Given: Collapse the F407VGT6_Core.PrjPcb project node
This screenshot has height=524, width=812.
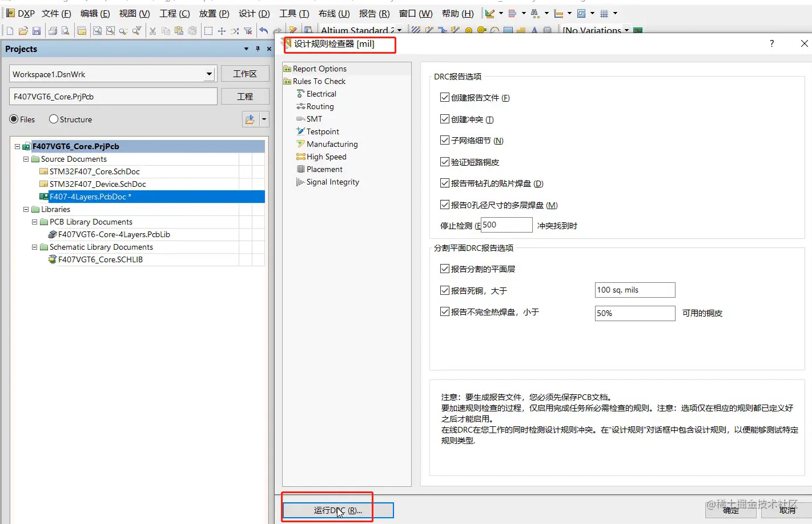Looking at the screenshot, I should [x=17, y=146].
